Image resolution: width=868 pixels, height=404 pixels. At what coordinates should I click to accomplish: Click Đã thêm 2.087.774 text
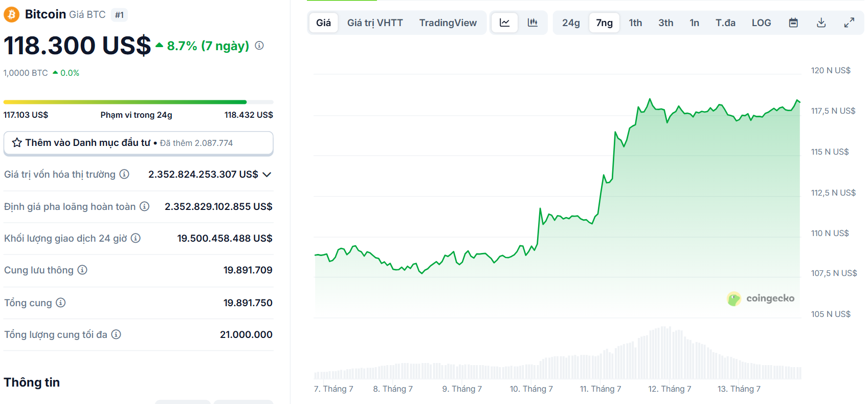click(x=196, y=143)
